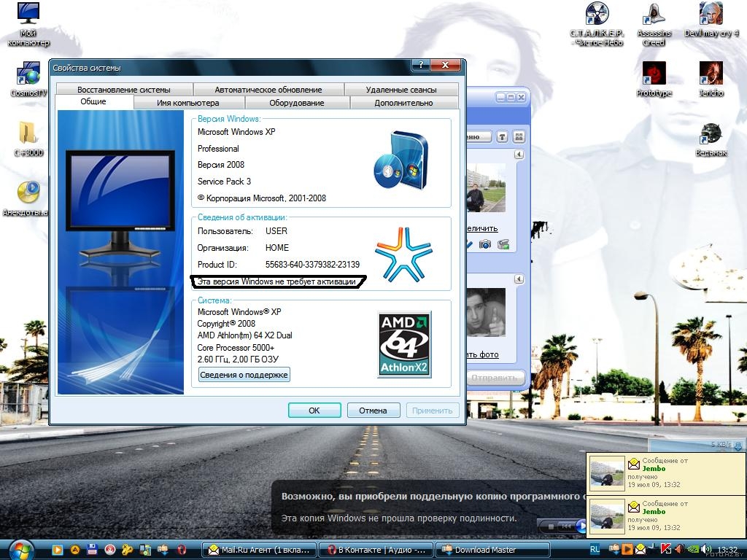
Task: Click the grid view button in chat window
Action: 519,137
